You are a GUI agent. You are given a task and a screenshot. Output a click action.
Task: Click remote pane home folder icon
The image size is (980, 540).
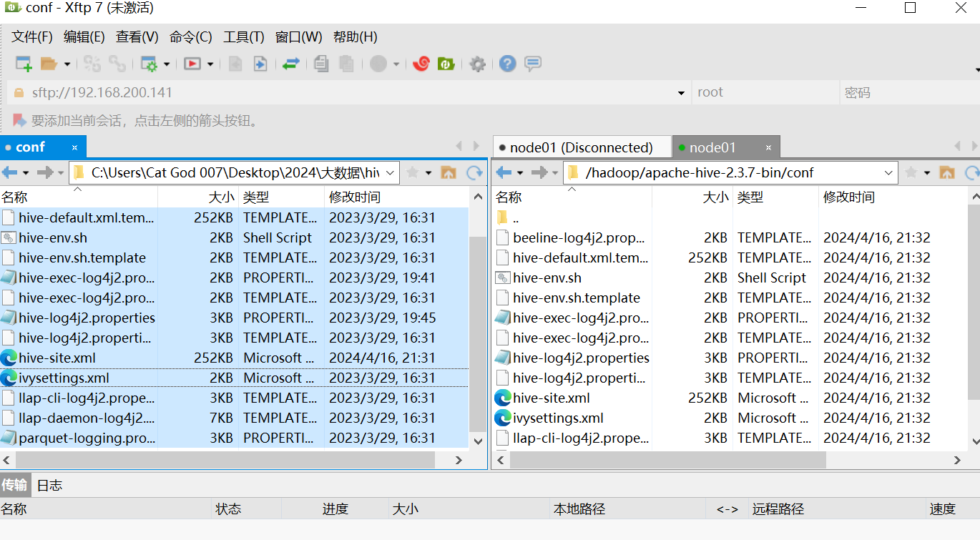(x=947, y=172)
